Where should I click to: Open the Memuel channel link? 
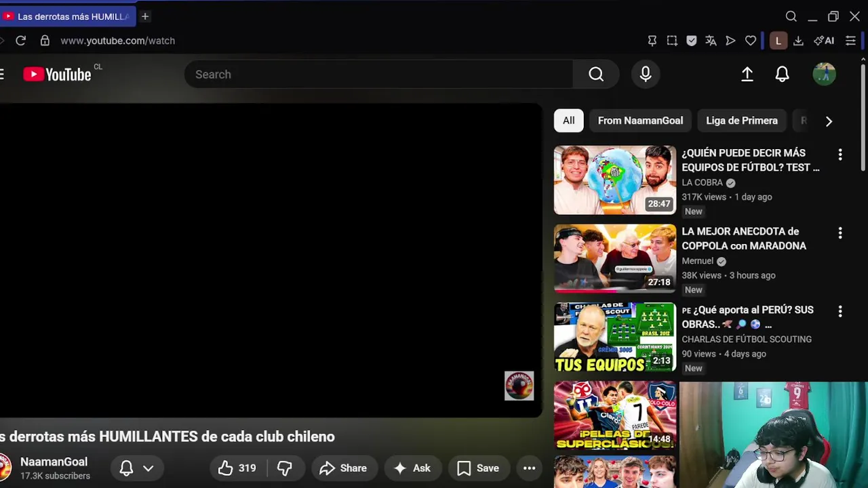tap(698, 261)
